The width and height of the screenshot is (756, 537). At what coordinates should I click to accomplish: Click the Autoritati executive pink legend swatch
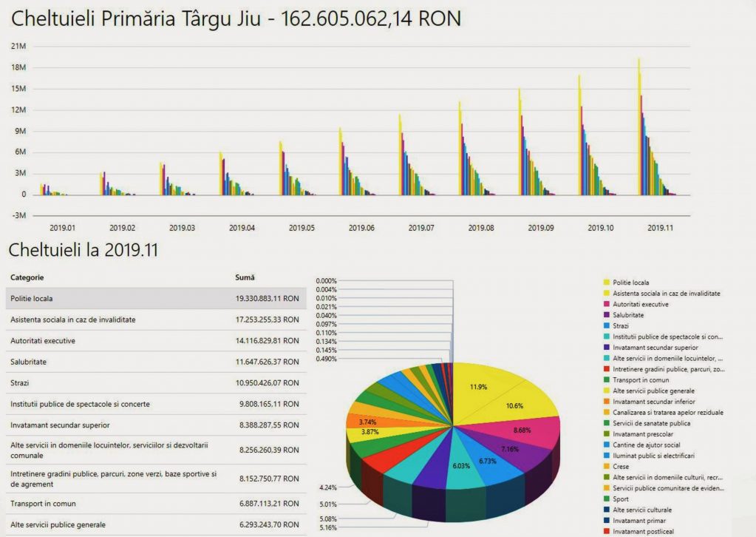[x=607, y=304]
